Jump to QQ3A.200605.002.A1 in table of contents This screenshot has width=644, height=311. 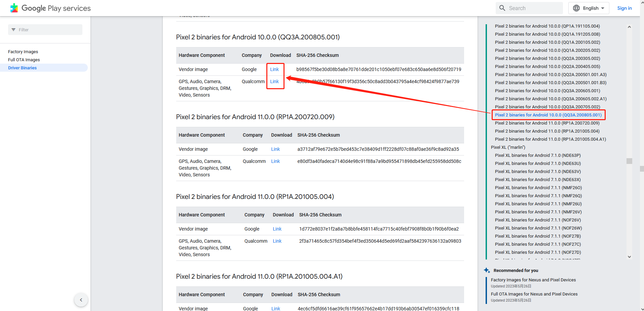(551, 99)
